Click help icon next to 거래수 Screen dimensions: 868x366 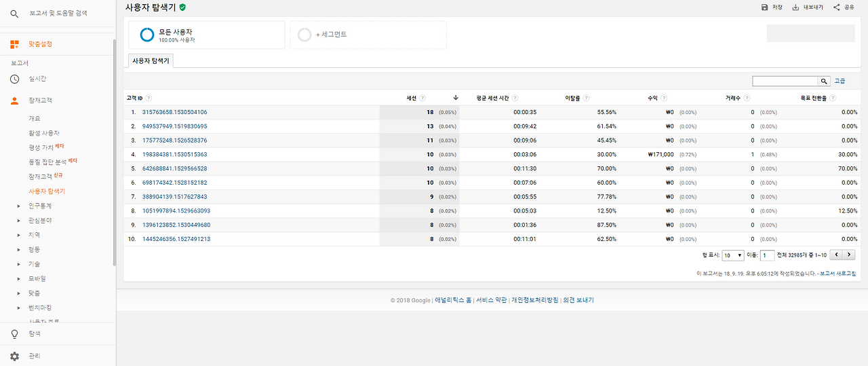(x=745, y=98)
